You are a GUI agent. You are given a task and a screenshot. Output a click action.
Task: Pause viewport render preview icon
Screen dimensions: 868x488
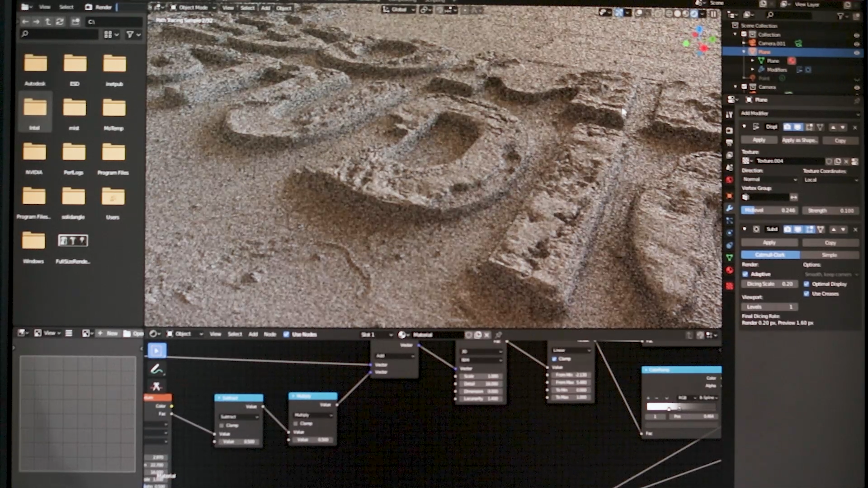coord(714,14)
